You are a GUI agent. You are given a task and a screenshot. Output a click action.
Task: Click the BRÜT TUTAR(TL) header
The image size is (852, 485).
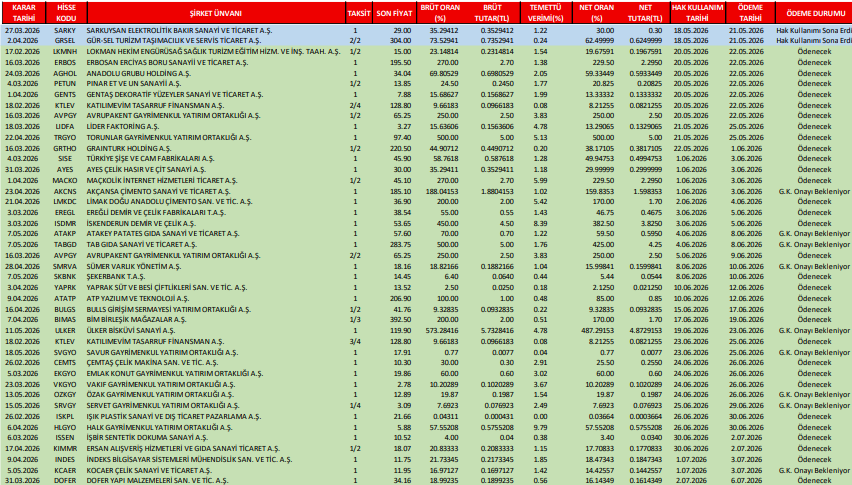click(492, 12)
